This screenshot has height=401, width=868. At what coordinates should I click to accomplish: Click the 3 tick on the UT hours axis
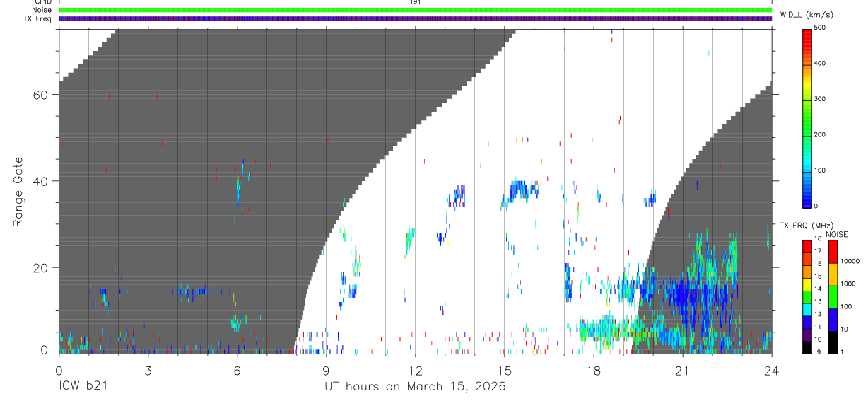pos(148,370)
